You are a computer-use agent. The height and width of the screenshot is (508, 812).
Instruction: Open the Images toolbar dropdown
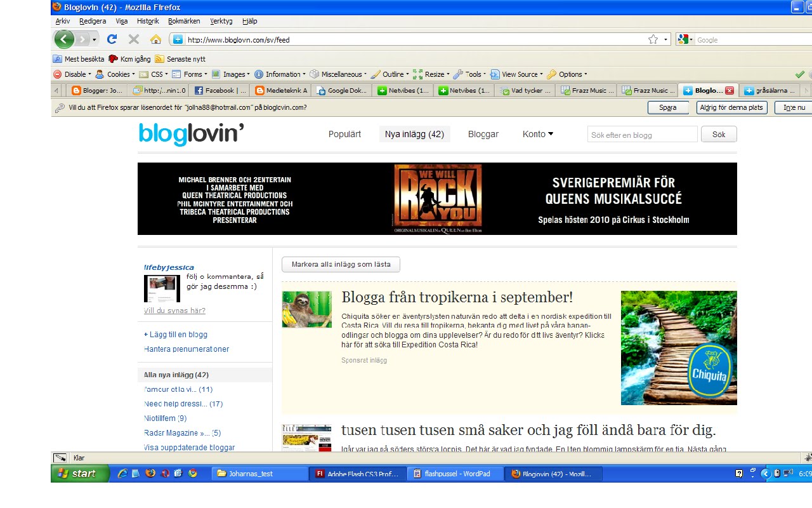pyautogui.click(x=231, y=74)
